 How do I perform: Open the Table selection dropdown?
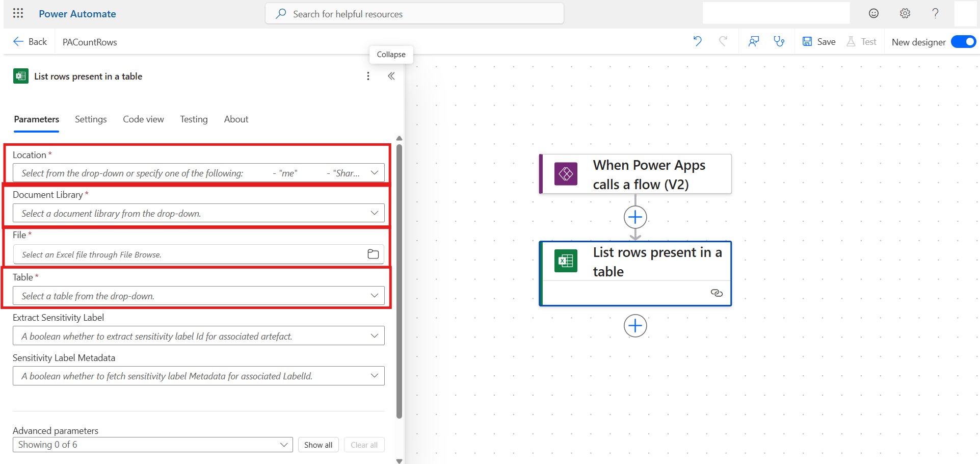(375, 295)
